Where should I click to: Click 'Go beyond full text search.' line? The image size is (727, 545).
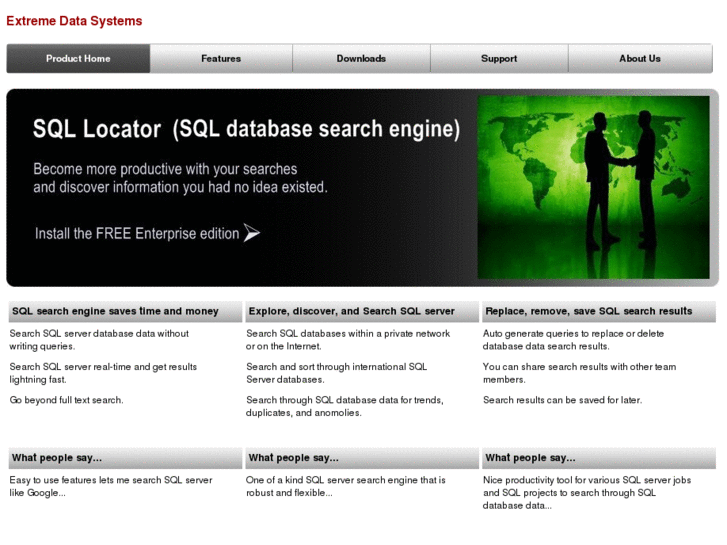pyautogui.click(x=66, y=400)
